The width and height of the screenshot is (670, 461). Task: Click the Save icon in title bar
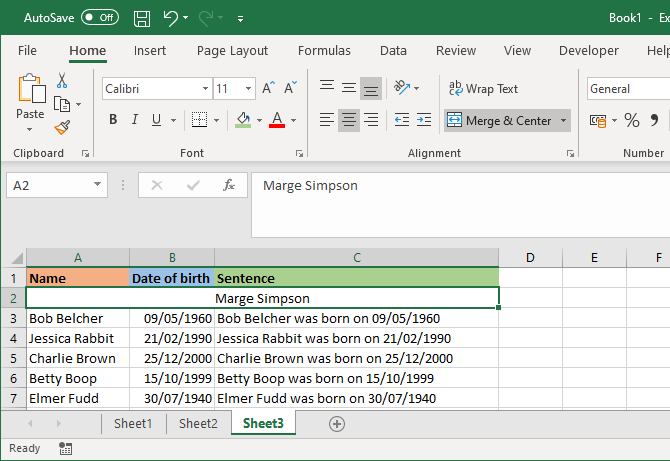(x=142, y=18)
